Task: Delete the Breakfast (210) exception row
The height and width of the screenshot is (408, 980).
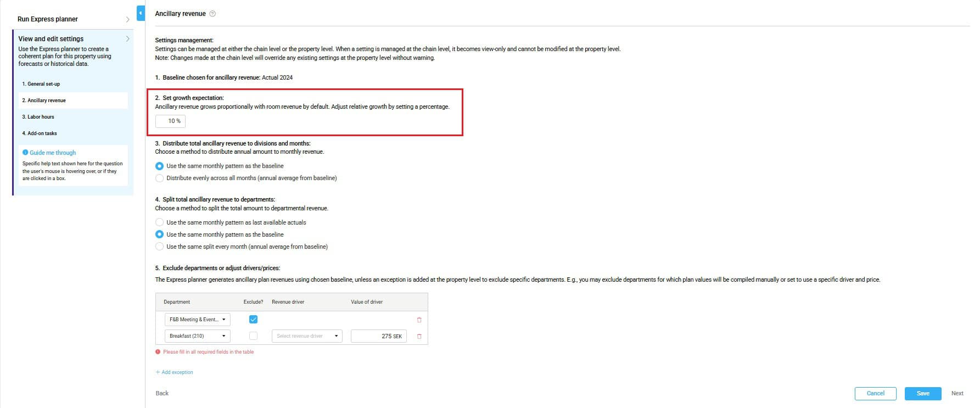Action: point(419,336)
